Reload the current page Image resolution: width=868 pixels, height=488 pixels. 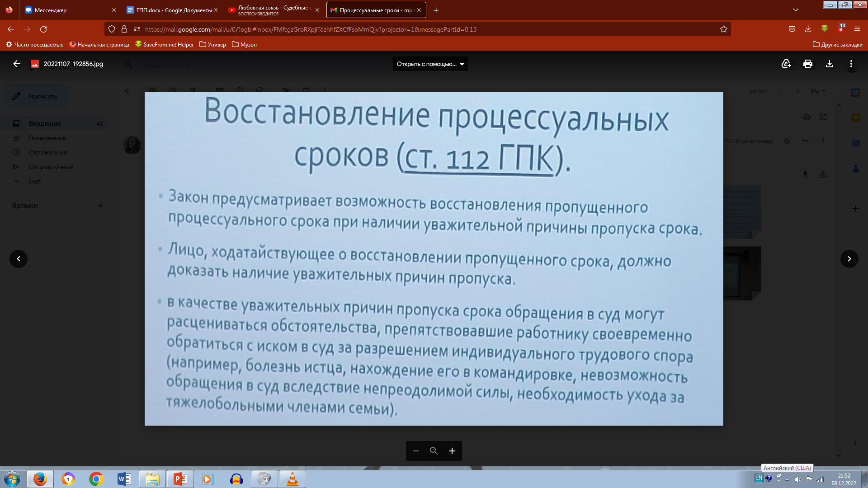tap(43, 29)
